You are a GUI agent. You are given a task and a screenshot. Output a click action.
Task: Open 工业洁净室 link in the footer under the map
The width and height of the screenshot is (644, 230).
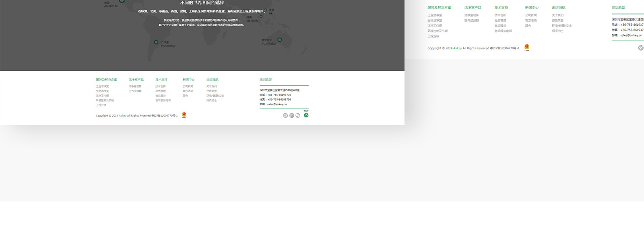coord(102,86)
